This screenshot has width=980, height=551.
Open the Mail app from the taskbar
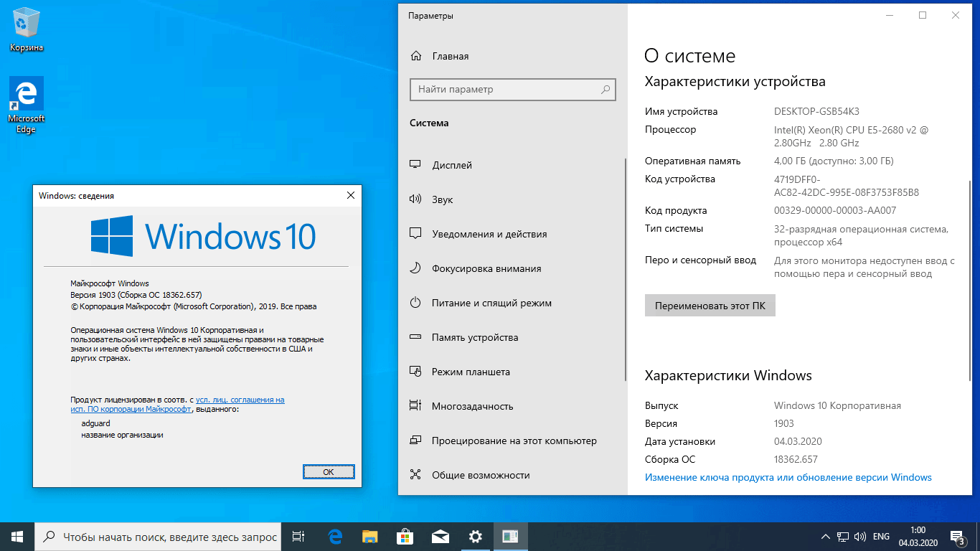pyautogui.click(x=440, y=537)
